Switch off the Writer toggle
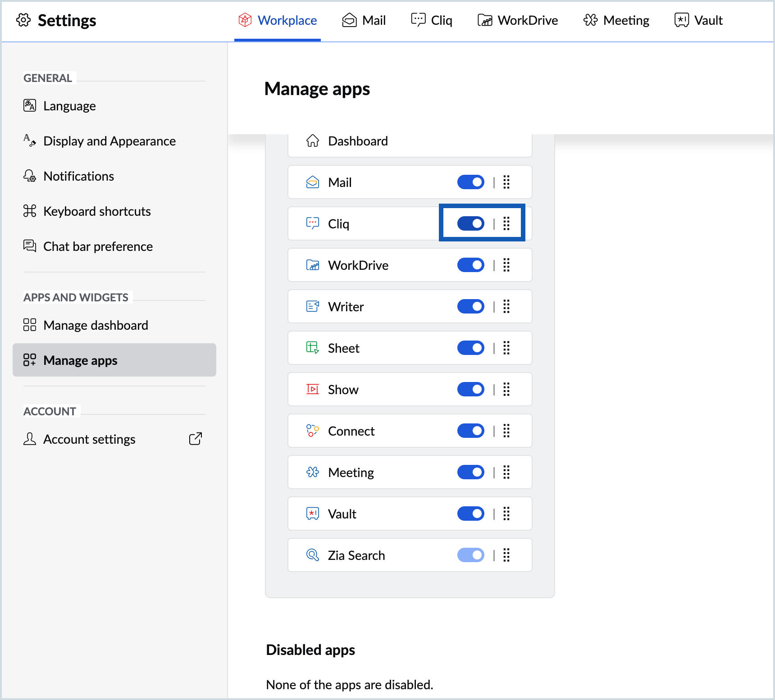The width and height of the screenshot is (775, 700). pyautogui.click(x=471, y=307)
